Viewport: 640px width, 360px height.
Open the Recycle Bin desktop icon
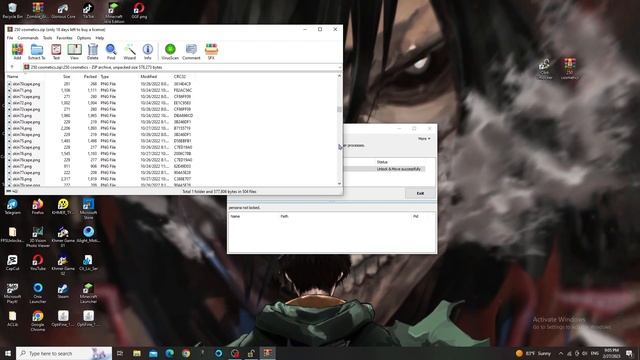click(x=12, y=10)
